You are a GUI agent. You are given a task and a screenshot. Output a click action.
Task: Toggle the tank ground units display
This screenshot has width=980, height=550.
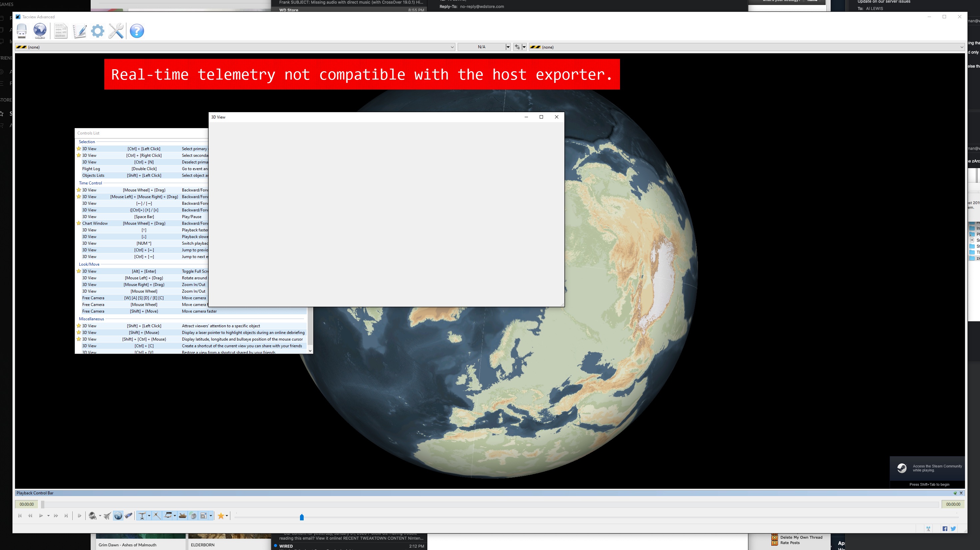click(x=183, y=516)
